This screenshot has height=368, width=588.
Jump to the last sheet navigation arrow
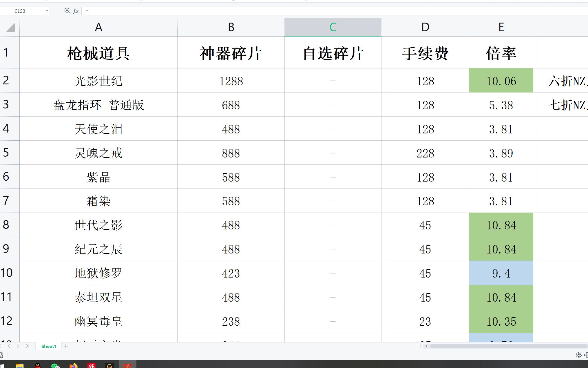click(28, 346)
